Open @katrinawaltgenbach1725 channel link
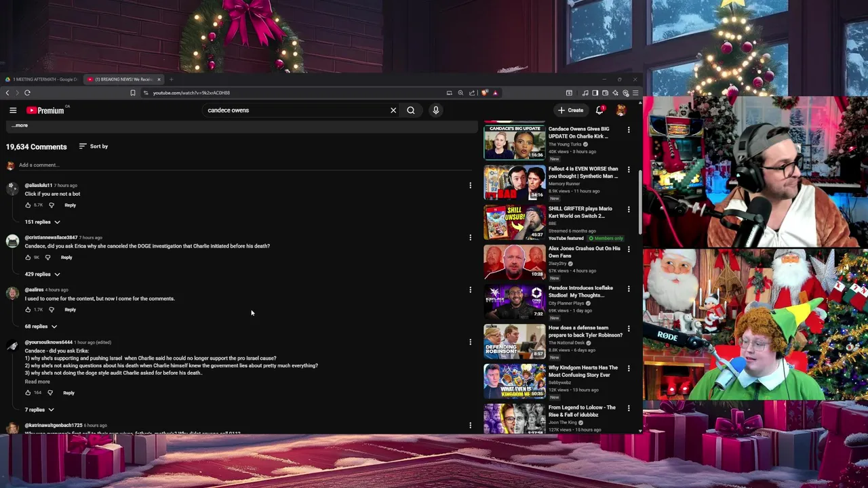This screenshot has width=868, height=488. (54, 426)
